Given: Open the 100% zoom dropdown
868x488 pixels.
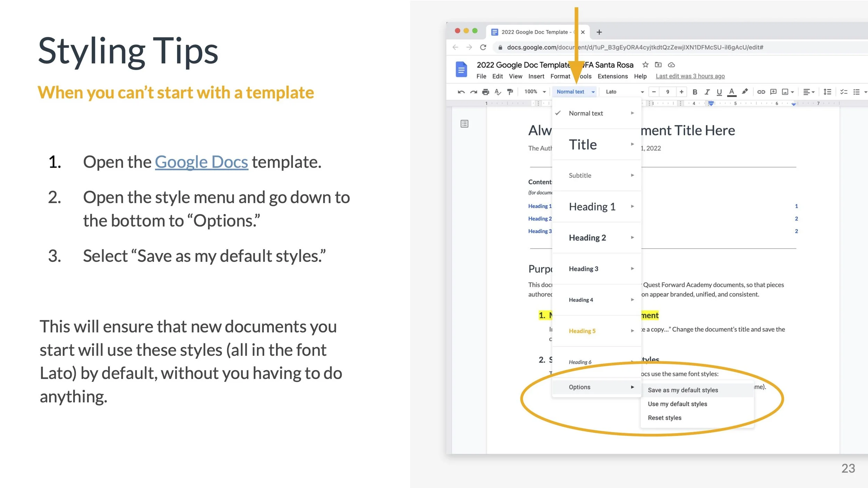Looking at the screenshot, I should click(535, 92).
